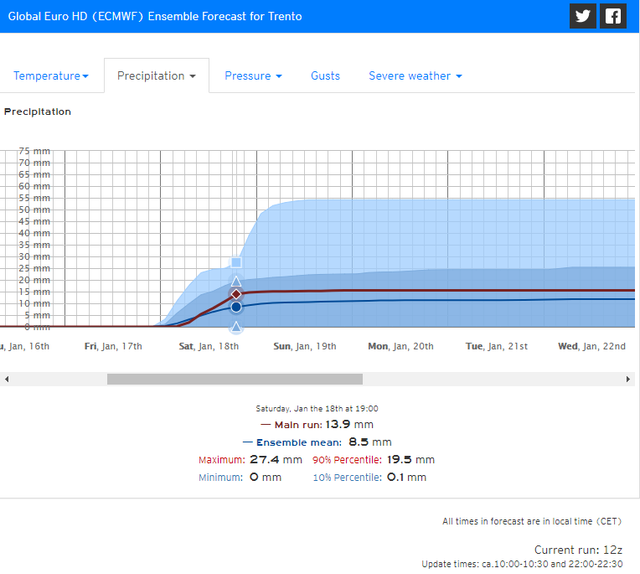Screen dimensions: 640x574
Task: Click the ensemble mean blue circle marker
Action: click(x=236, y=307)
